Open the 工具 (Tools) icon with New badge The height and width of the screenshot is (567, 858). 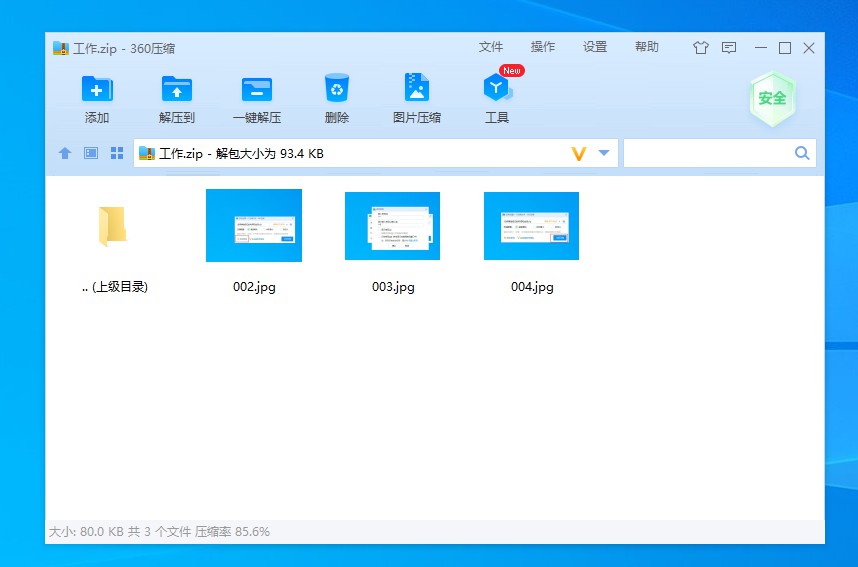497,89
